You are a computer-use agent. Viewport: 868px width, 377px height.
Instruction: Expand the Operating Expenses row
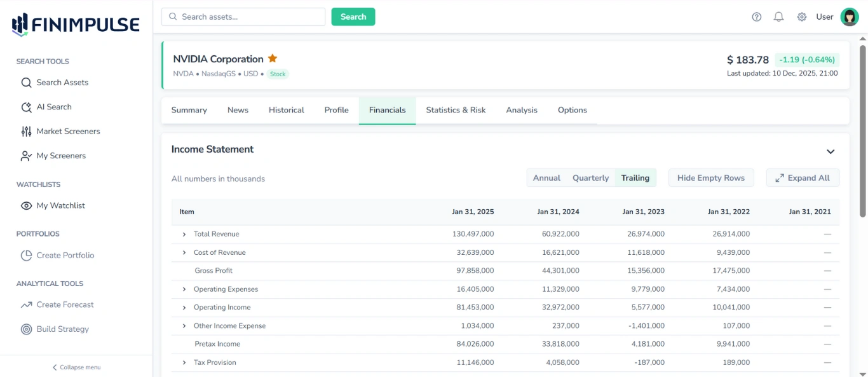184,289
